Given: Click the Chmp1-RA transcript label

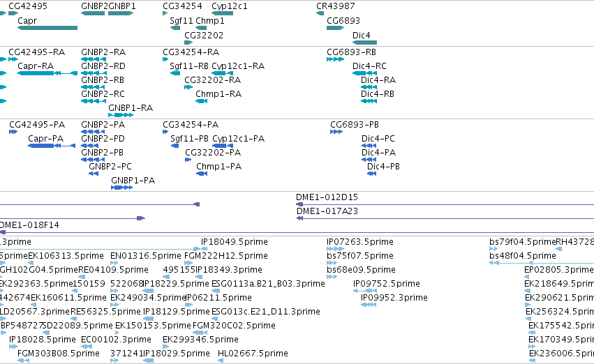Looking at the screenshot, I should (218, 94).
